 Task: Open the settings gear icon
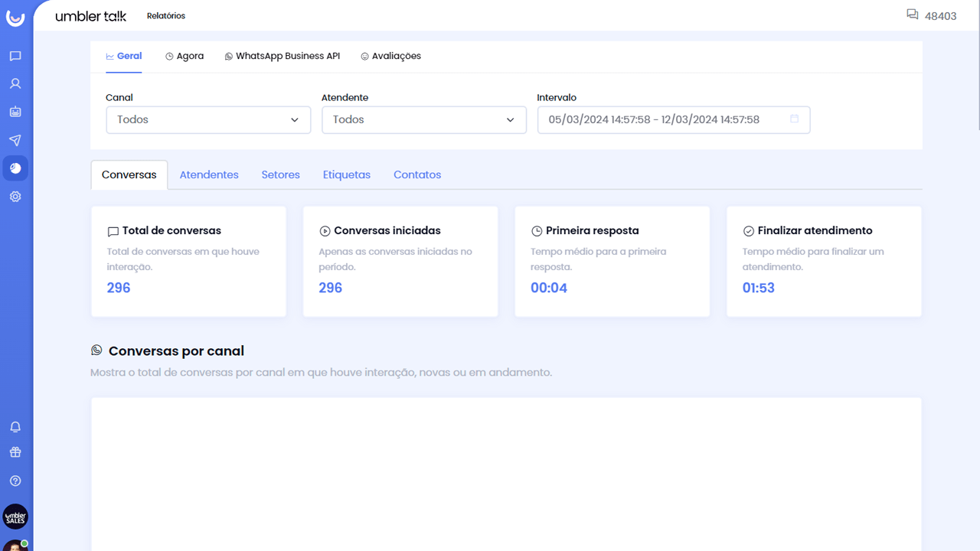coord(15,197)
